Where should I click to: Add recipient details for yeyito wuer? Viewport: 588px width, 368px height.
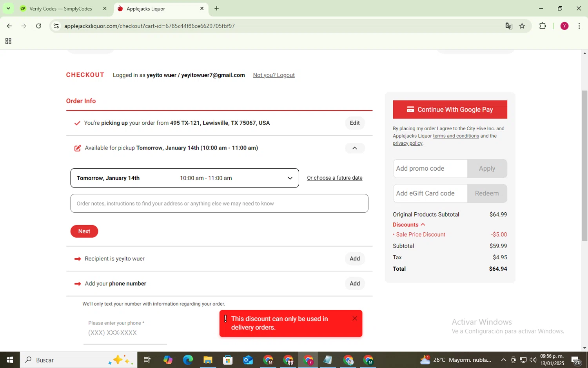click(x=355, y=259)
